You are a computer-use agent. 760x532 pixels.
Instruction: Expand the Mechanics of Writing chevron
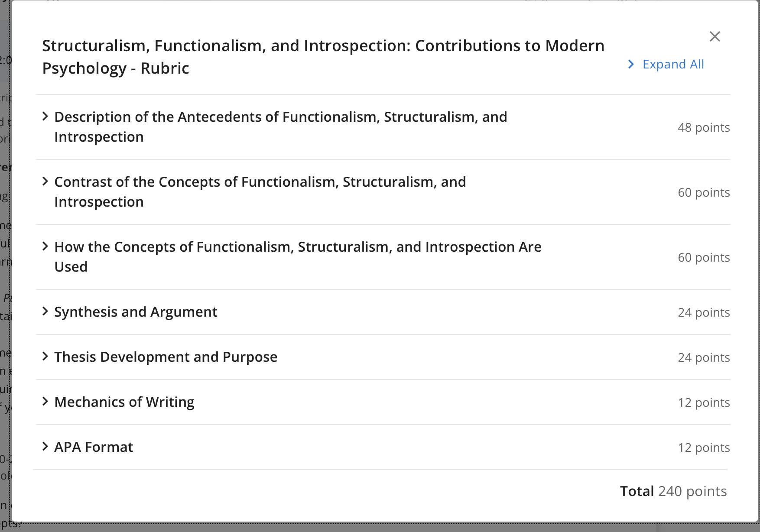pyautogui.click(x=45, y=401)
